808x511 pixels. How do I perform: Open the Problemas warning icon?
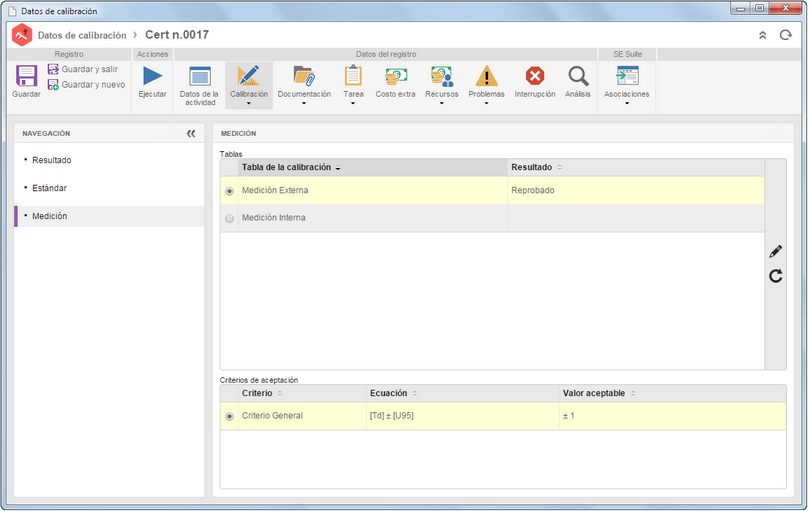tap(486, 76)
